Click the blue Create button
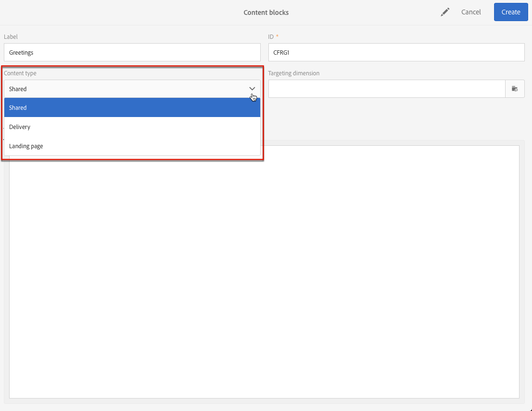532x411 pixels. 510,12
